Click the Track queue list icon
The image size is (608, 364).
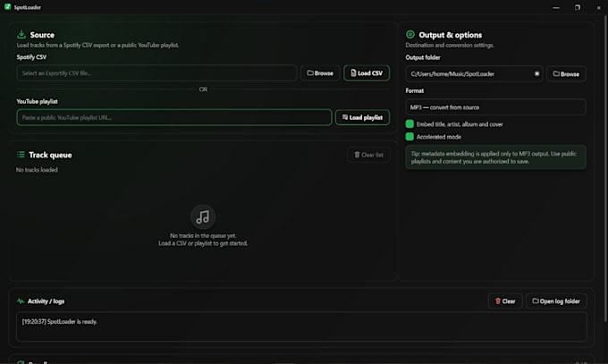pos(21,155)
